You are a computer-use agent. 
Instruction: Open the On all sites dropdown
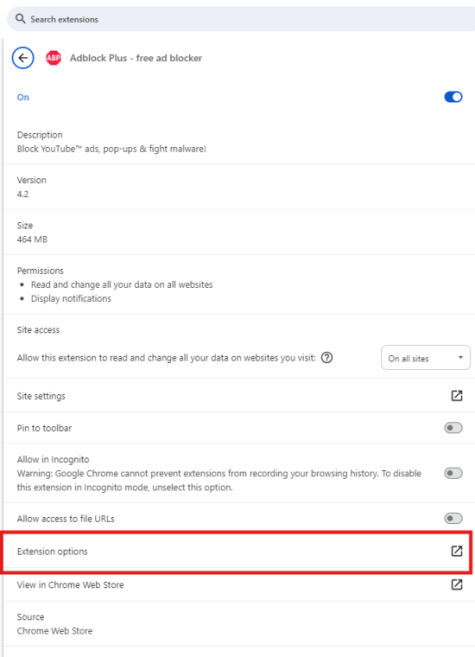click(426, 358)
